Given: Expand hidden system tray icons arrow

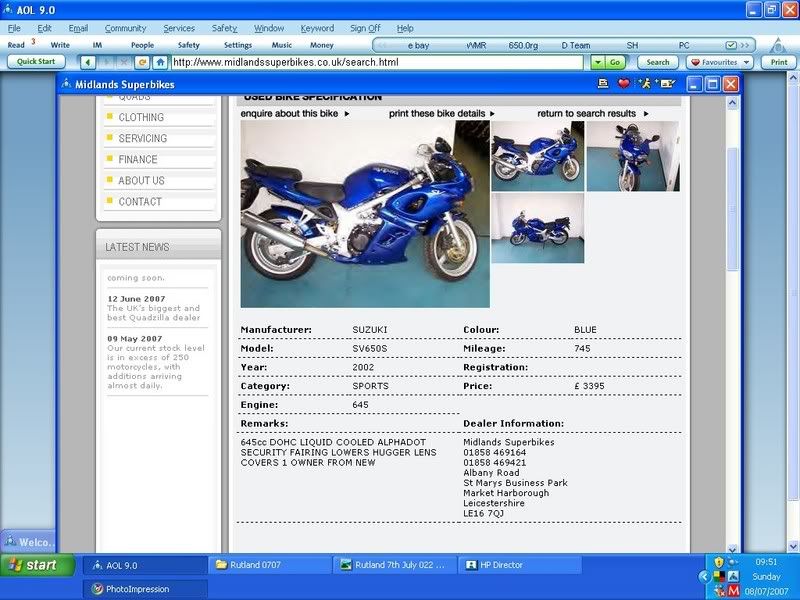Looking at the screenshot, I should [704, 577].
